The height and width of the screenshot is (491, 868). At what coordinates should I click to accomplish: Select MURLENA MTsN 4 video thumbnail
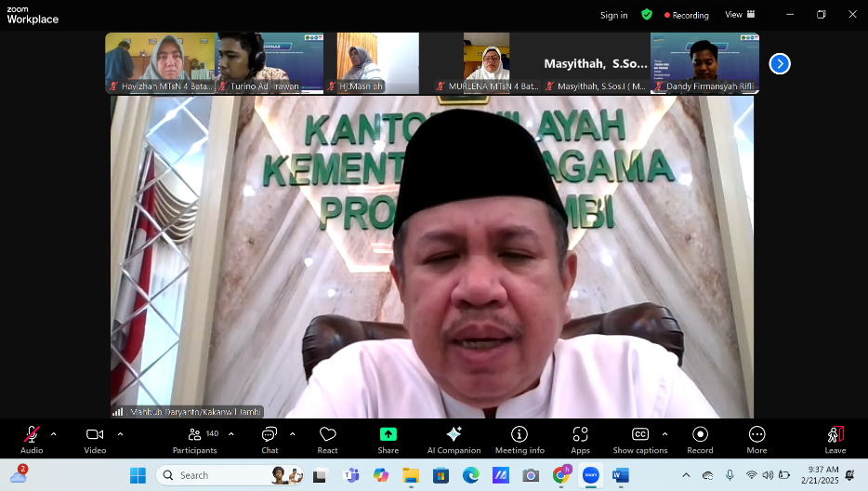click(x=487, y=63)
